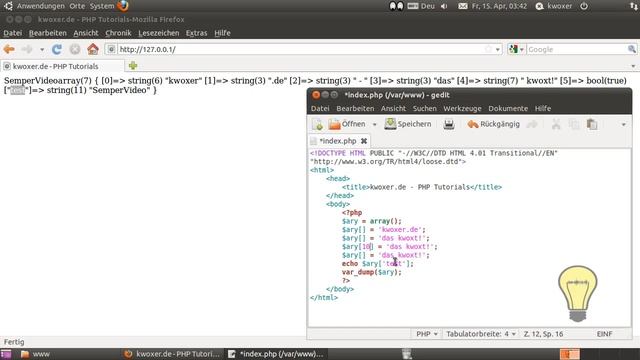Screen dimensions: 640x360
Task: Open gedit Datei menu
Action: [320, 109]
